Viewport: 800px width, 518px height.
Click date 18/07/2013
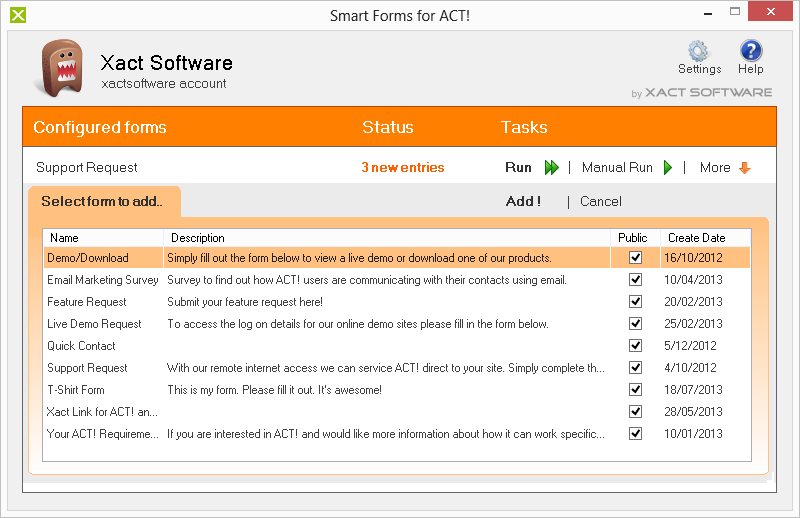pos(693,389)
